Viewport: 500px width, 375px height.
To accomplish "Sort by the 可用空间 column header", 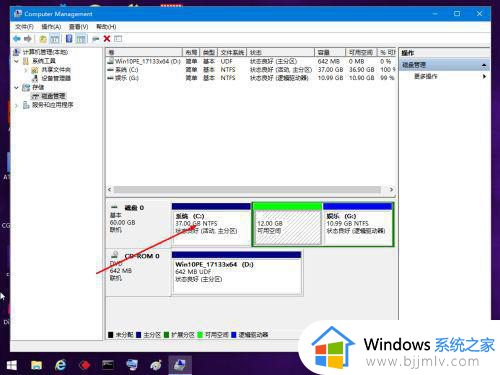I will (x=361, y=52).
